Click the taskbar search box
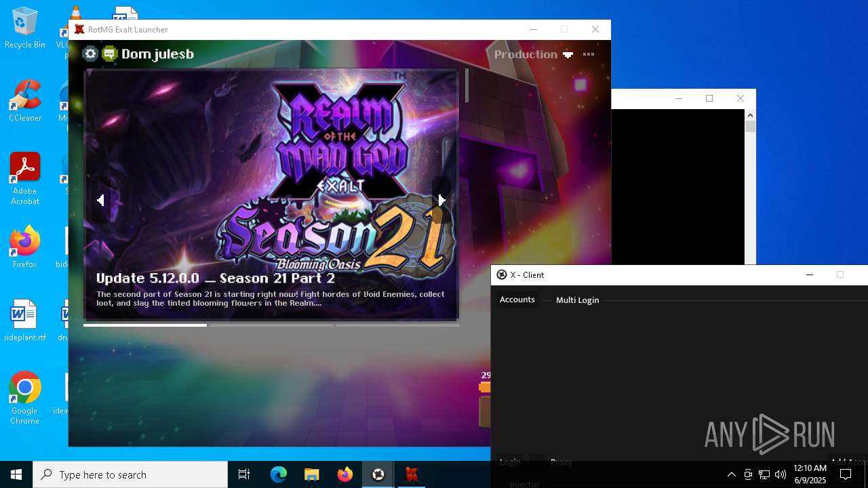 [x=130, y=474]
